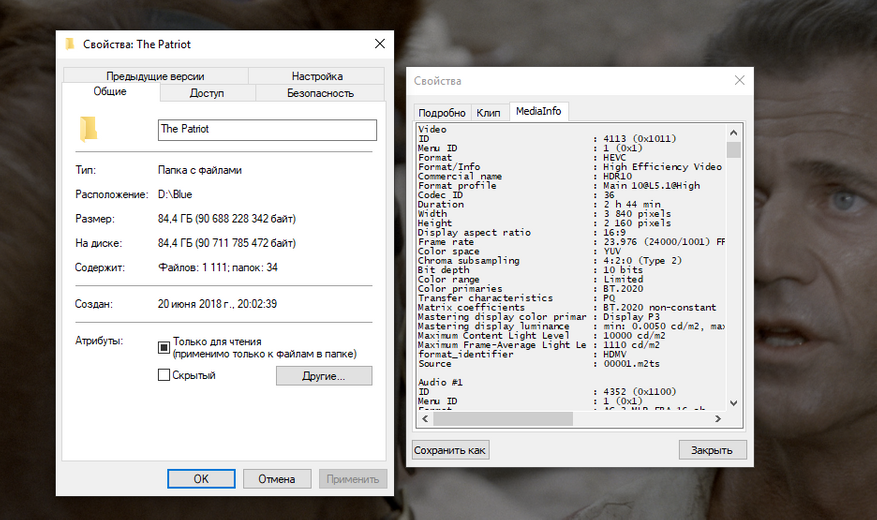
Task: Go to 'Безопасность' tab
Action: (320, 93)
